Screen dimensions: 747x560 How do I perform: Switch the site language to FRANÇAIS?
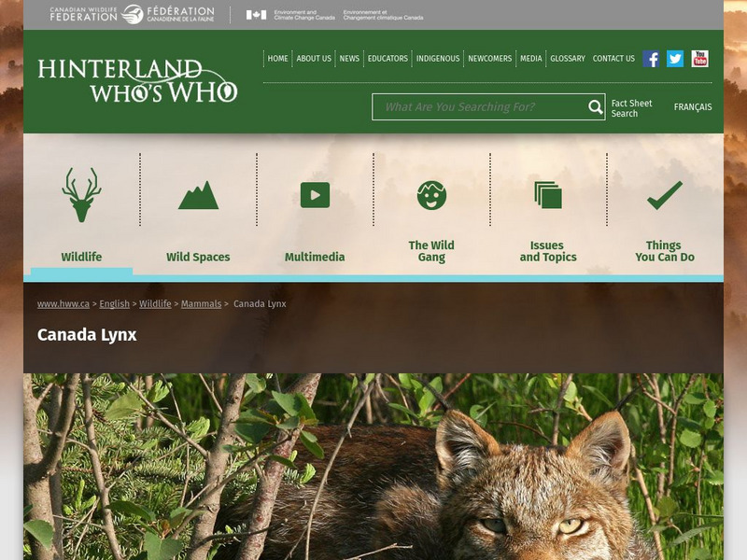(x=693, y=106)
